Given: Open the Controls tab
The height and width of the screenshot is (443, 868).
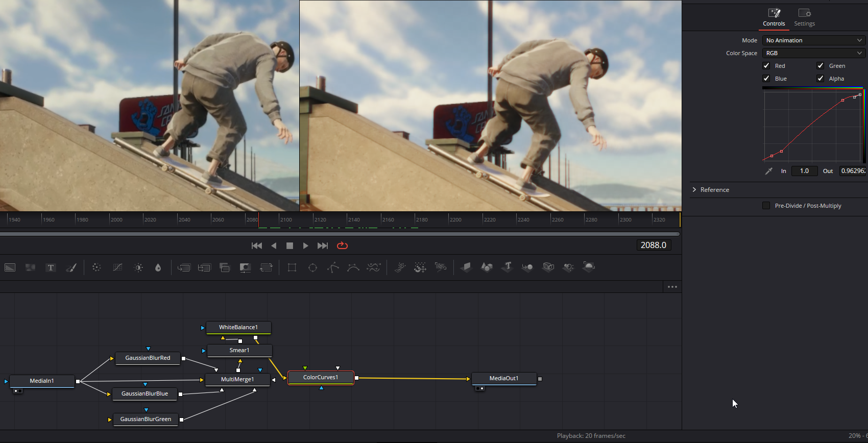Looking at the screenshot, I should [774, 17].
